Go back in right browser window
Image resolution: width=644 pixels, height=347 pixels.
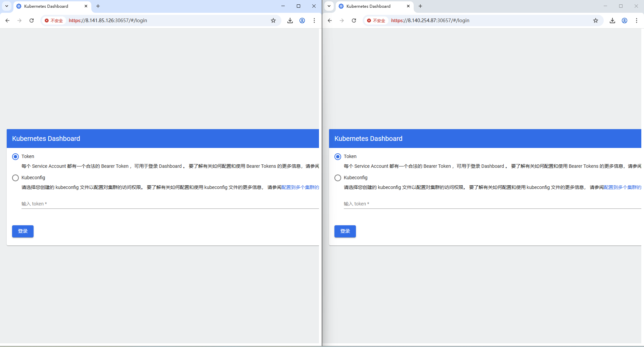[330, 21]
